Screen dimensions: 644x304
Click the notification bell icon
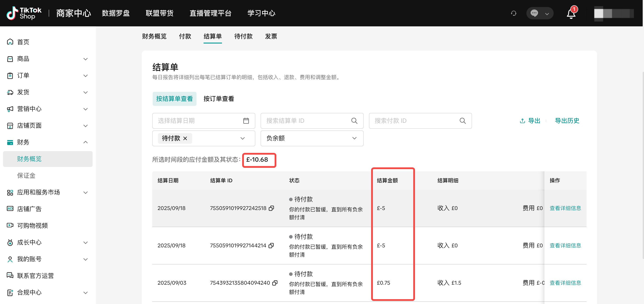pyautogui.click(x=571, y=14)
